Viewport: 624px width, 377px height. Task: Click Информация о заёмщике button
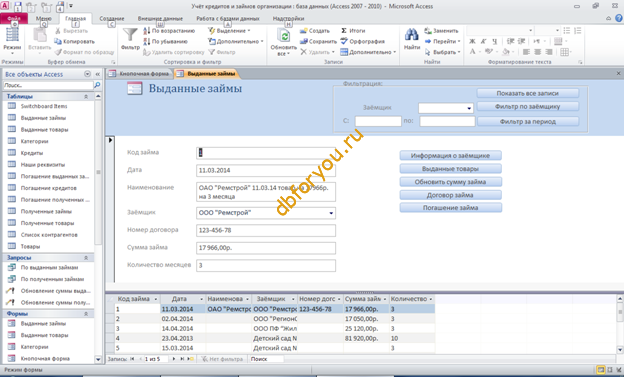point(450,156)
